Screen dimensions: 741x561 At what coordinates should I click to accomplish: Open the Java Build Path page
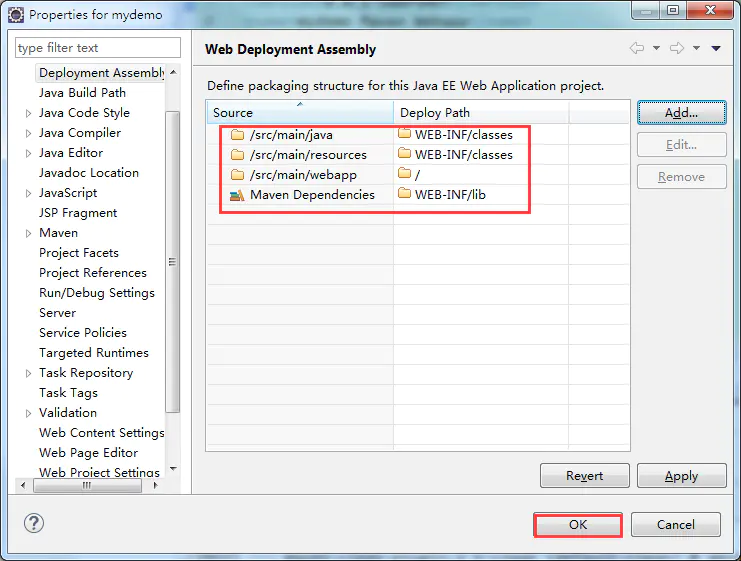pos(82,93)
